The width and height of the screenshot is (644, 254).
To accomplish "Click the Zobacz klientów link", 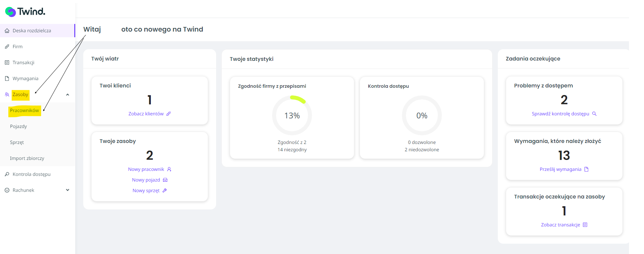I will coord(146,114).
